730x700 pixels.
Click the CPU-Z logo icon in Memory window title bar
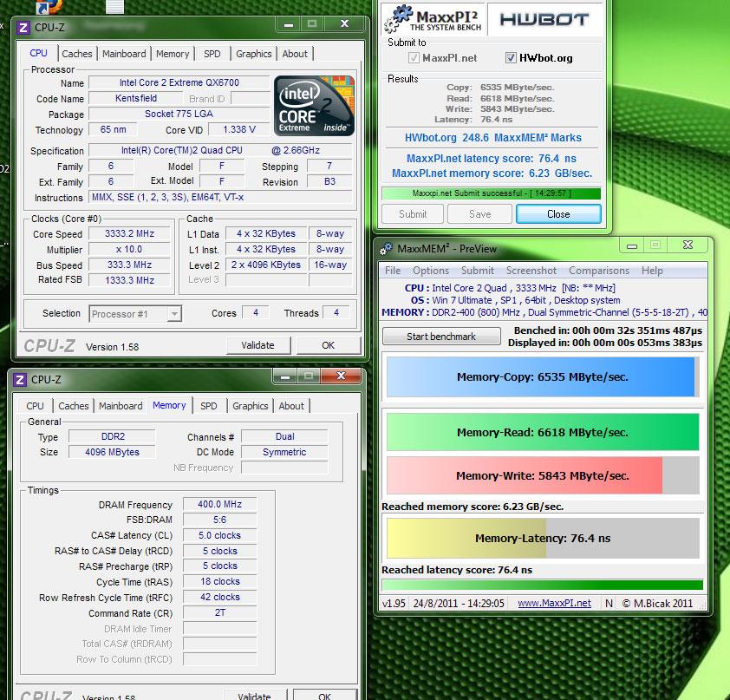20,380
